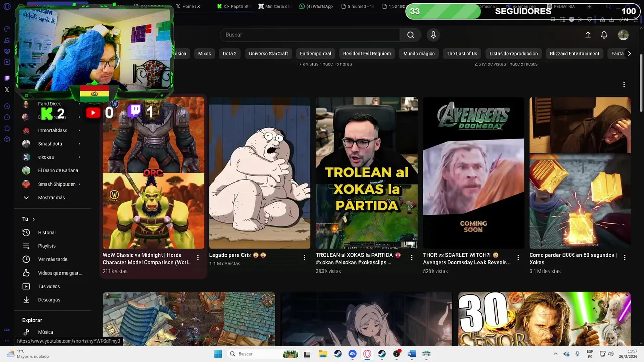The image size is (644, 362).
Task: Select En tiempo real chip
Action: coord(315,54)
